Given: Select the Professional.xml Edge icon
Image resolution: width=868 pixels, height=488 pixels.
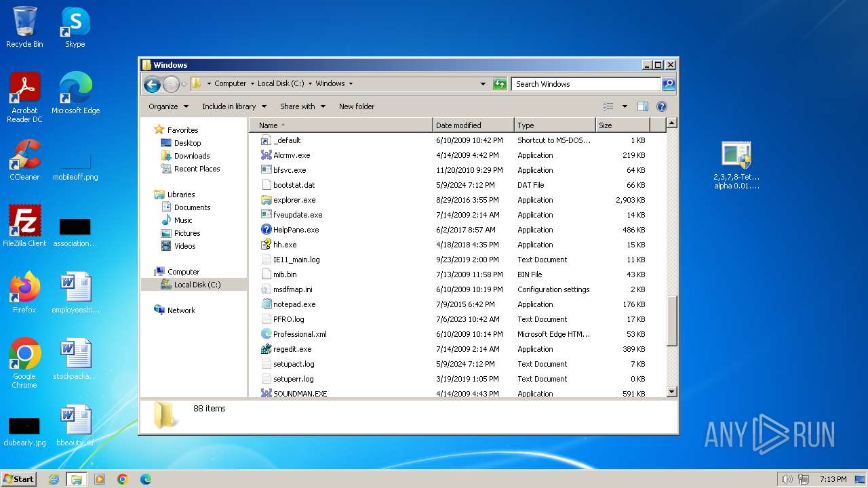Looking at the screenshot, I should pyautogui.click(x=267, y=334).
